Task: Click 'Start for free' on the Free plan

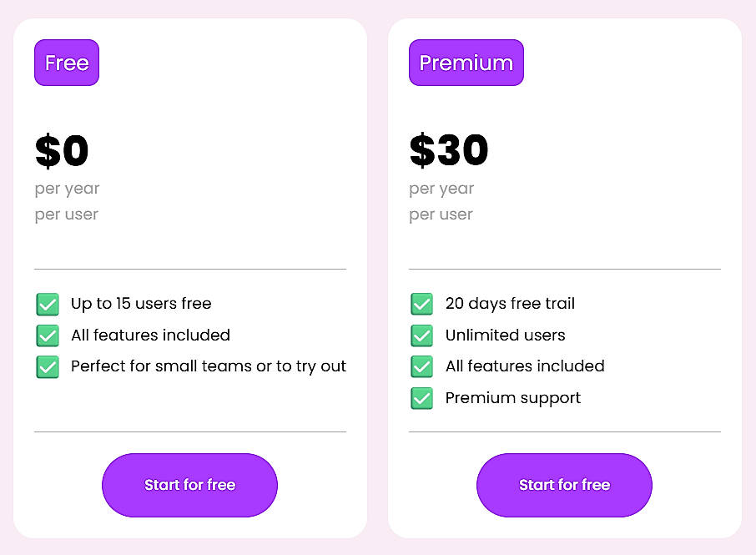Action: [x=189, y=485]
